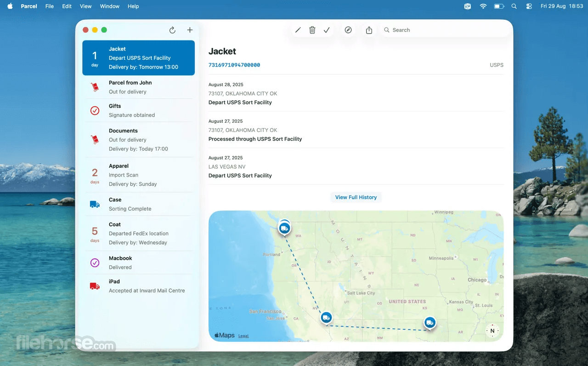Refresh the parcel list

click(x=172, y=30)
